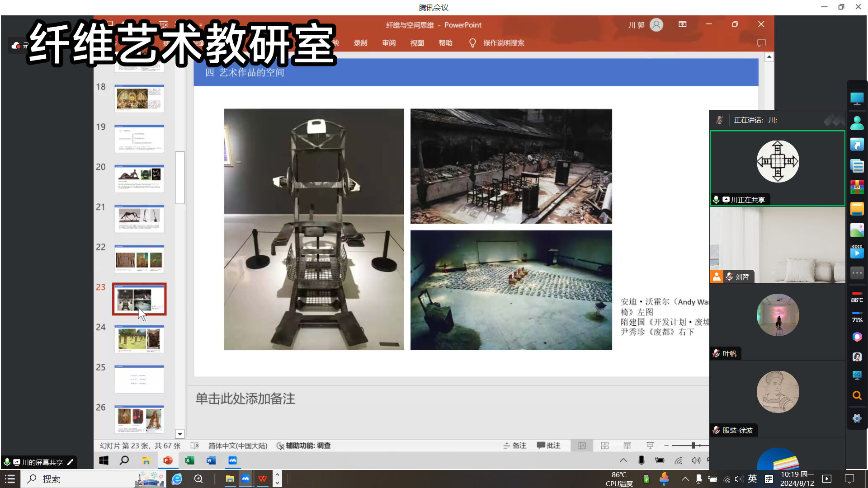The image size is (868, 488).
Task: Switch to Reading view
Action: [627, 446]
